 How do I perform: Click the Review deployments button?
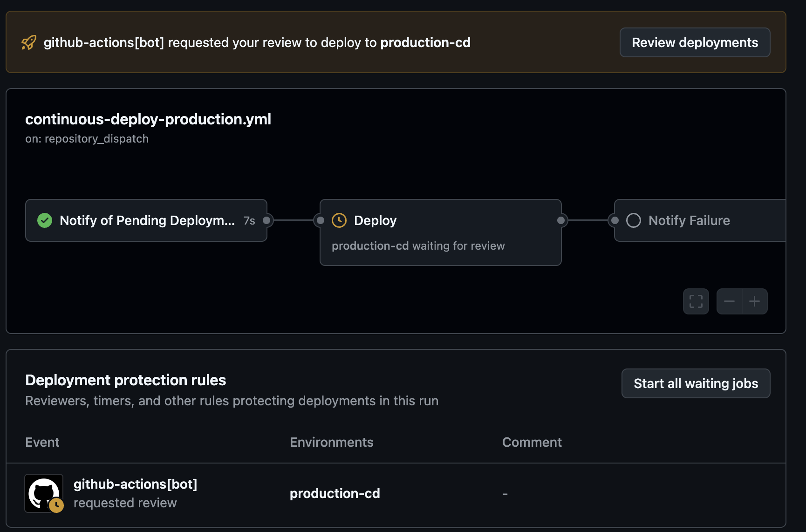(694, 42)
